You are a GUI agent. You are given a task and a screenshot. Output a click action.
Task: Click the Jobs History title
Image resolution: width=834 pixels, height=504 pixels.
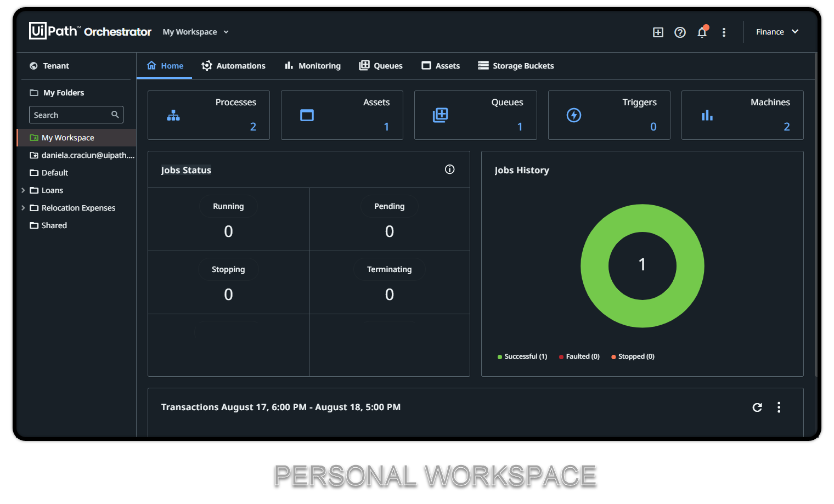pos(522,171)
